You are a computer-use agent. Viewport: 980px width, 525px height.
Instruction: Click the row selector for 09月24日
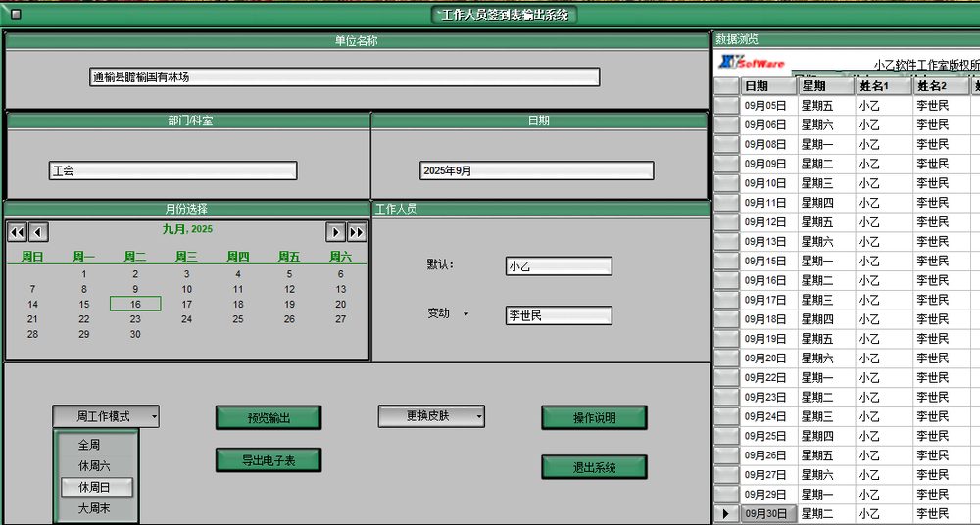click(x=726, y=416)
